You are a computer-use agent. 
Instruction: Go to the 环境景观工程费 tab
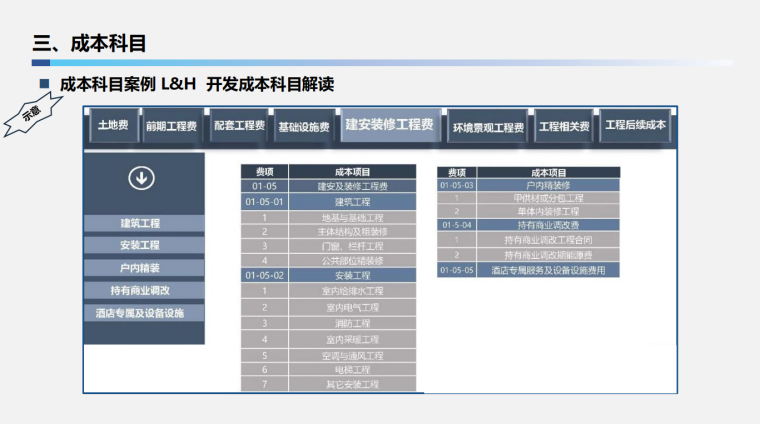(x=487, y=128)
